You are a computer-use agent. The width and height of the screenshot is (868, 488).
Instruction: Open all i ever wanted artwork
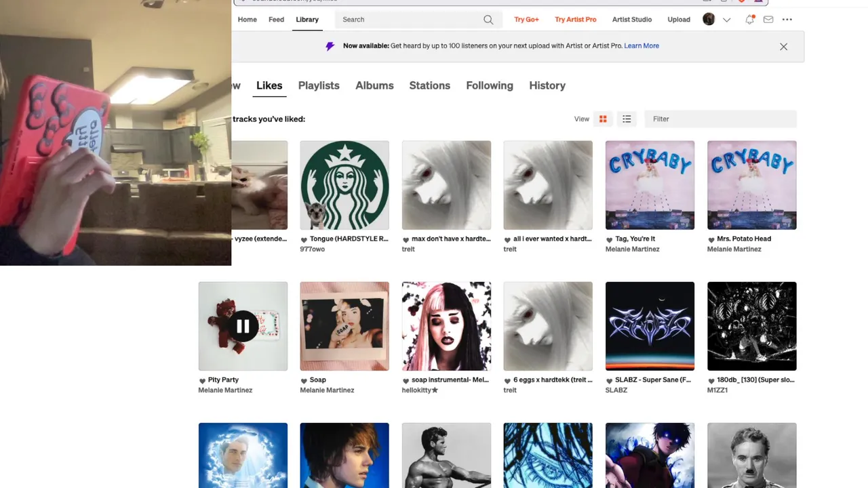pyautogui.click(x=548, y=185)
